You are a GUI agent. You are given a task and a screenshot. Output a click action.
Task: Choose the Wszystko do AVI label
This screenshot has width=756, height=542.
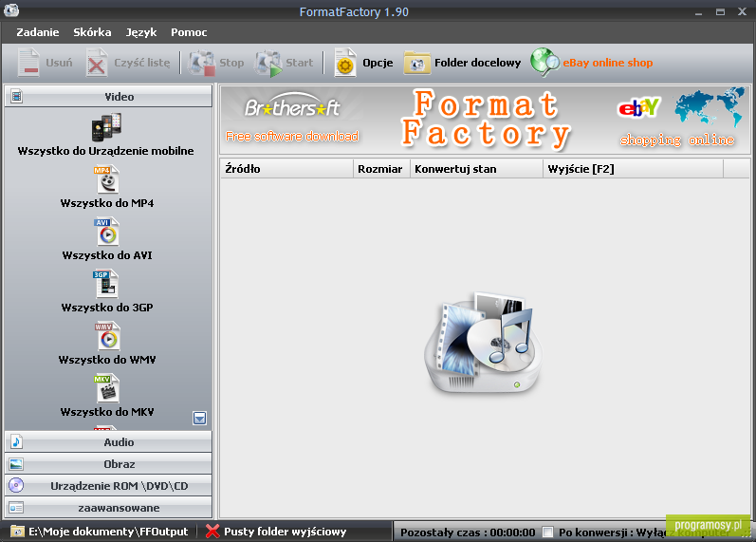(107, 255)
